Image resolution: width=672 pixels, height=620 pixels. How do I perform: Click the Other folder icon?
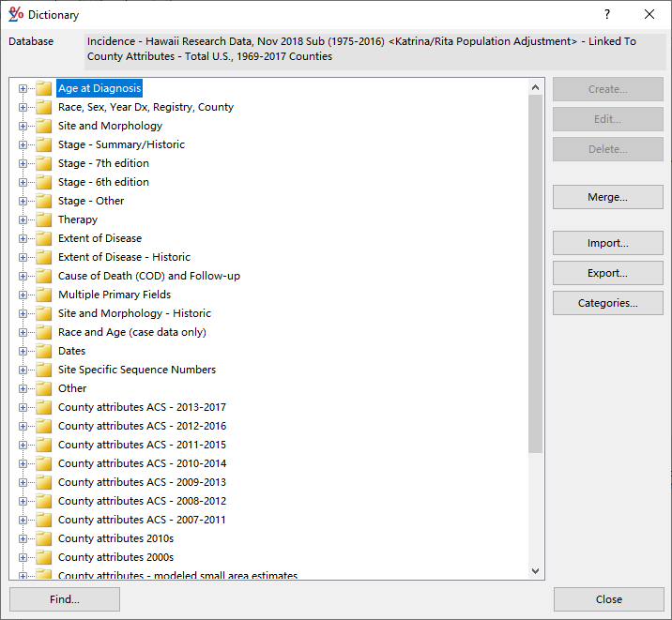tap(43, 389)
